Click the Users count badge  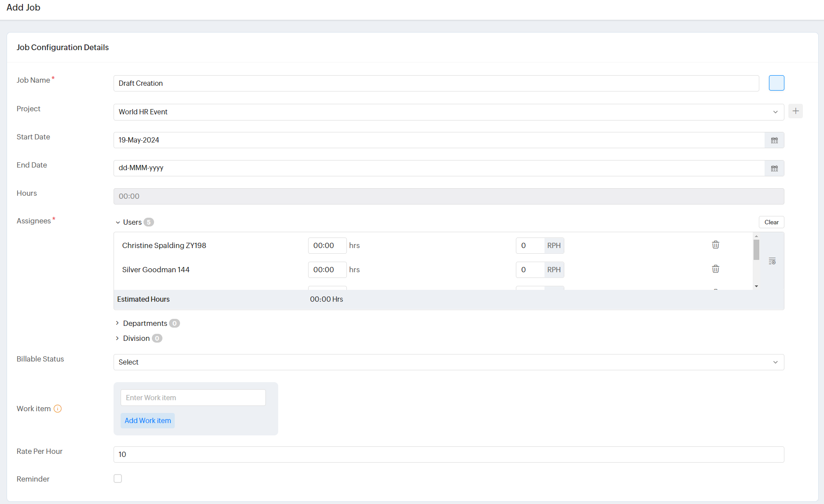(x=149, y=222)
